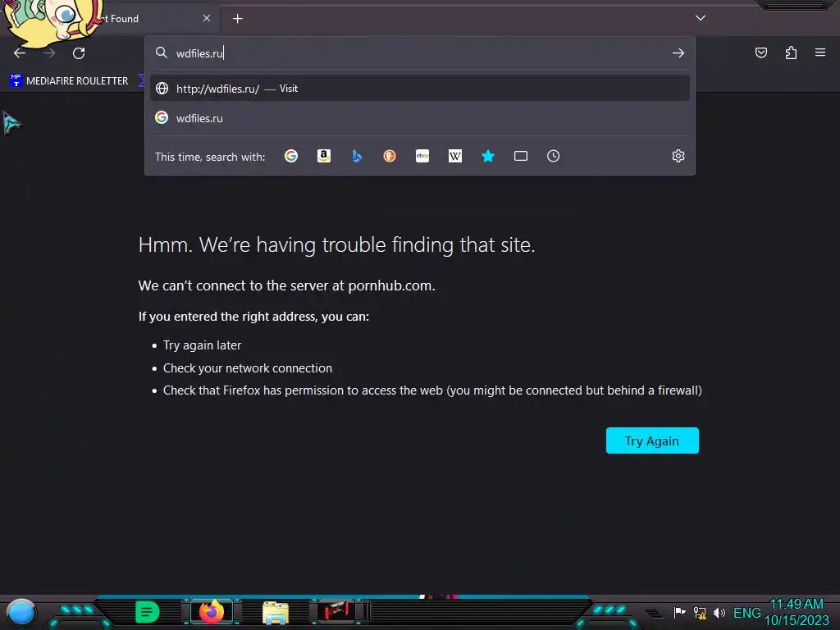Open File Explorer from taskbar

pyautogui.click(x=276, y=613)
